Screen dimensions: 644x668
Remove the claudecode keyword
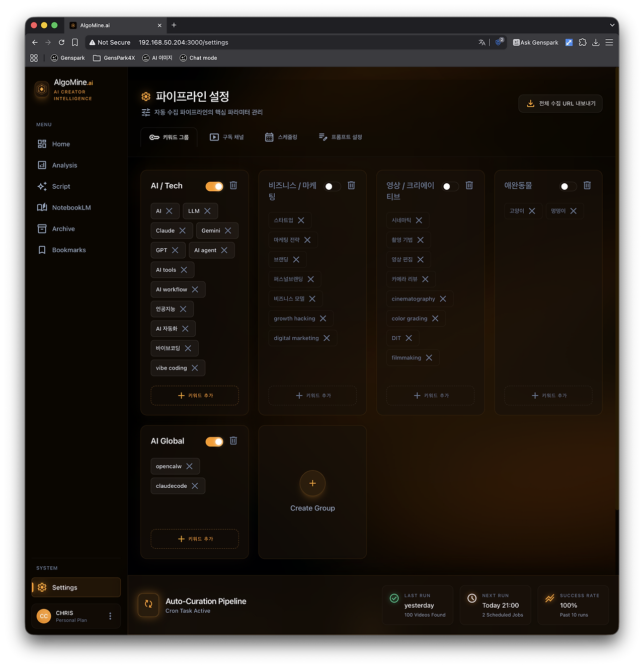click(195, 486)
